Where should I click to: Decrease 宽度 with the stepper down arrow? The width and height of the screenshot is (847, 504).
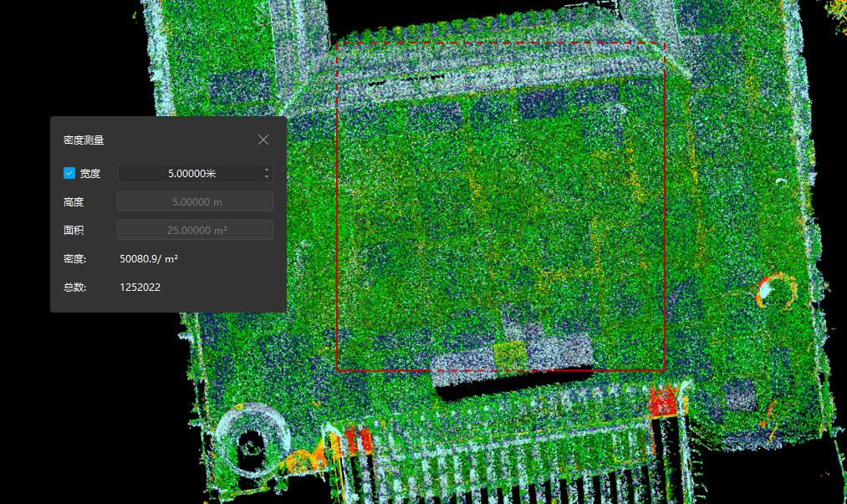267,176
